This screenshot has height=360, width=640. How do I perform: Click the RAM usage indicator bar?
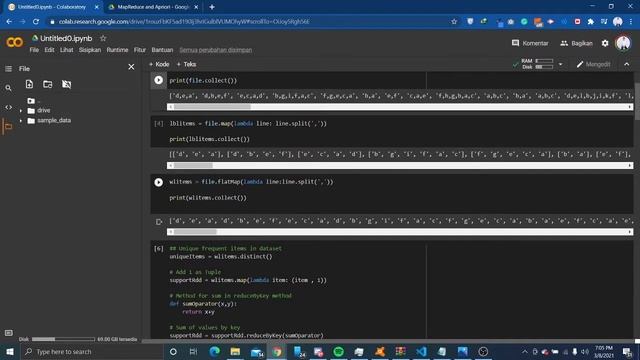[544, 61]
